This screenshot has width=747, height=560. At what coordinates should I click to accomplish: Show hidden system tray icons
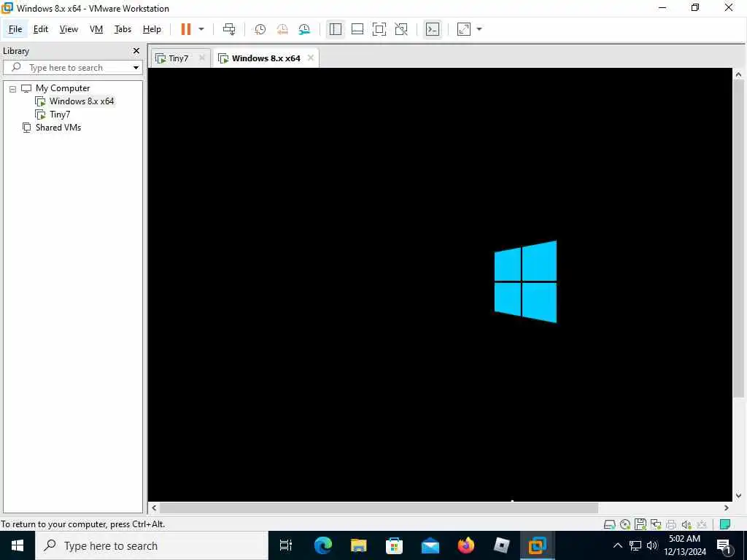click(x=617, y=545)
